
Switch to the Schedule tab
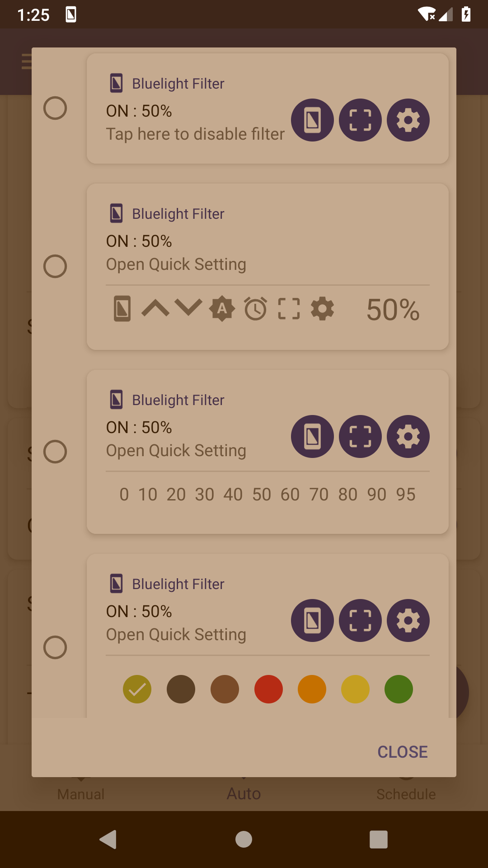[406, 794]
